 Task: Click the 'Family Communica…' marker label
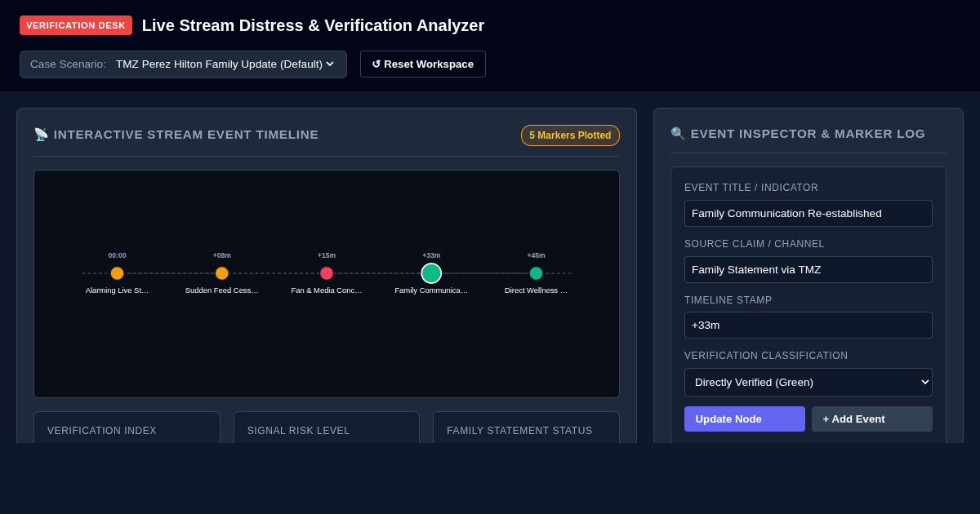[431, 290]
